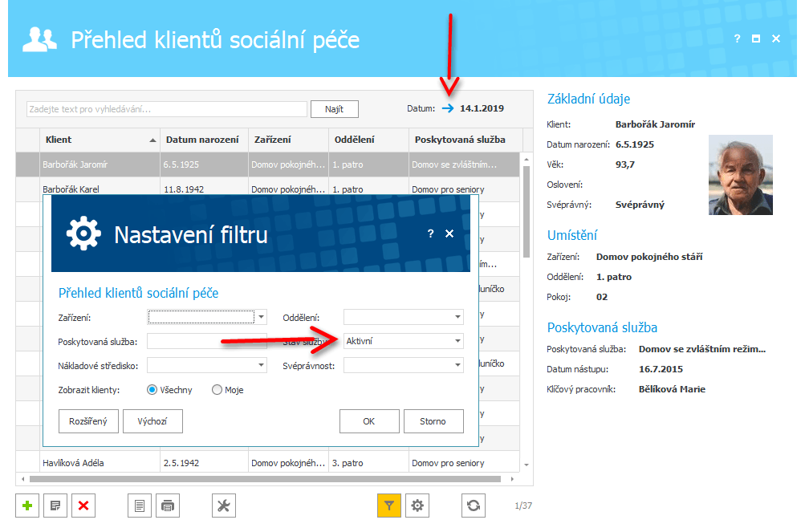Viewport: 805px width, 532px height.
Task: Open help in the Nastavení filtru dialog
Action: [430, 234]
